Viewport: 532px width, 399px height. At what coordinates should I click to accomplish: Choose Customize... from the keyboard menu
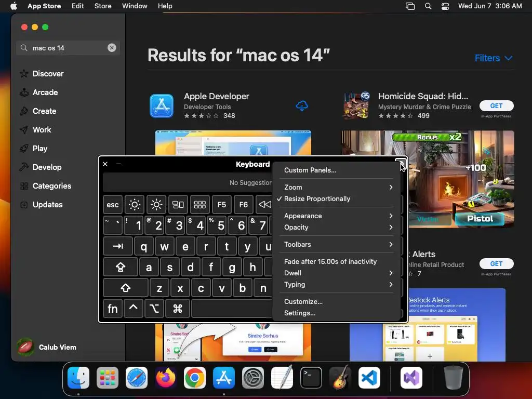pos(336,302)
